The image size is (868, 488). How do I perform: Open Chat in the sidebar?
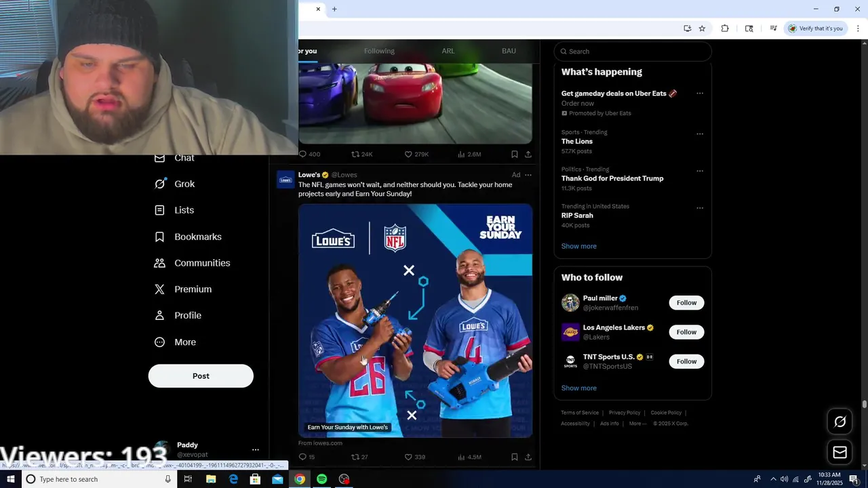[x=174, y=158]
